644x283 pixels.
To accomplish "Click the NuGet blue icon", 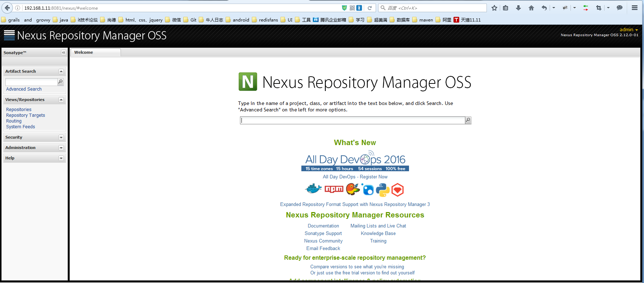I will pos(368,189).
